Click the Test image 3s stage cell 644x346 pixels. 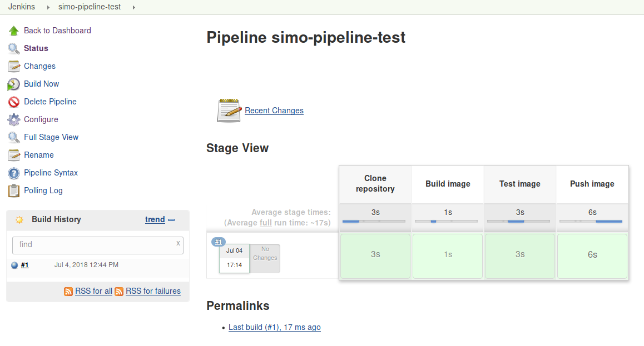pyautogui.click(x=520, y=256)
